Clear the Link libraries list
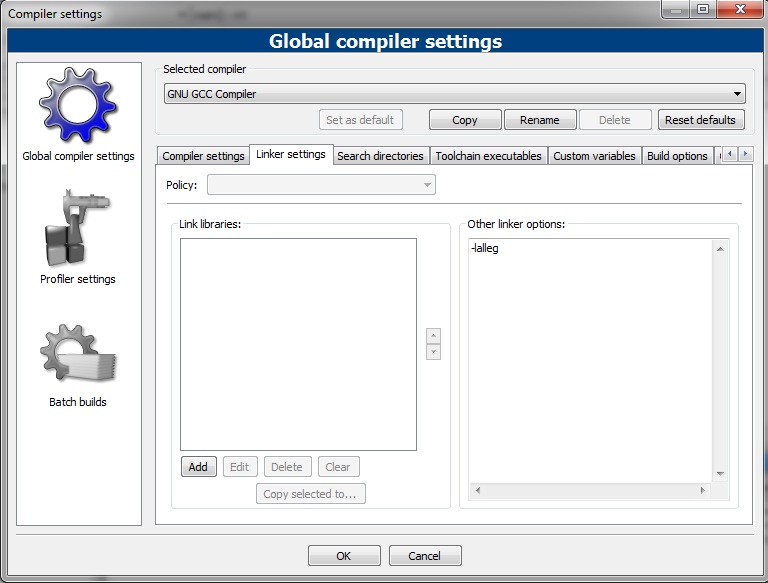768x583 pixels. pos(338,467)
